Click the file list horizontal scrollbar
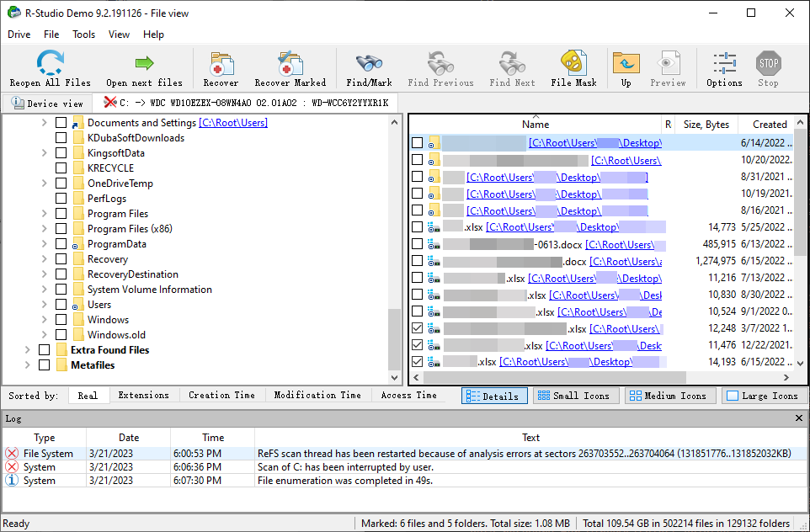810x532 pixels. point(554,378)
